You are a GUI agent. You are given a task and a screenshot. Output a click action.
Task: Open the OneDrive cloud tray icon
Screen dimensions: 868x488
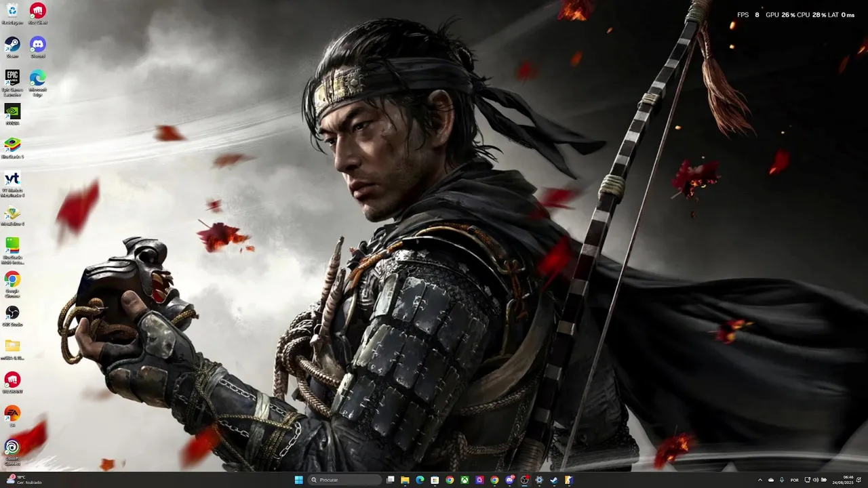[x=771, y=480]
